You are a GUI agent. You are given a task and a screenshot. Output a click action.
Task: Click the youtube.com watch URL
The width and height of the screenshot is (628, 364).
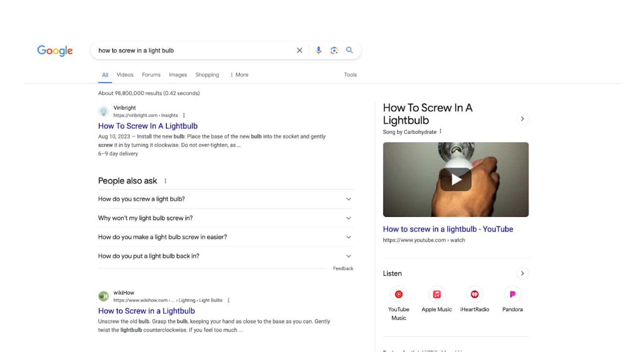pyautogui.click(x=424, y=240)
